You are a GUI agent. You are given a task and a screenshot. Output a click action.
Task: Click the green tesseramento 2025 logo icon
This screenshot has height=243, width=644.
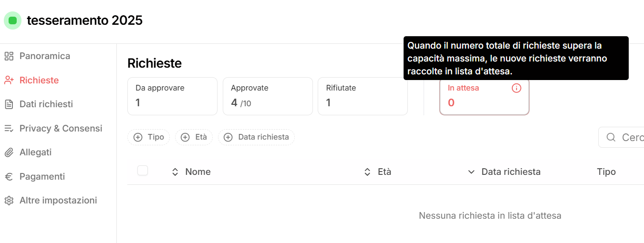click(13, 20)
